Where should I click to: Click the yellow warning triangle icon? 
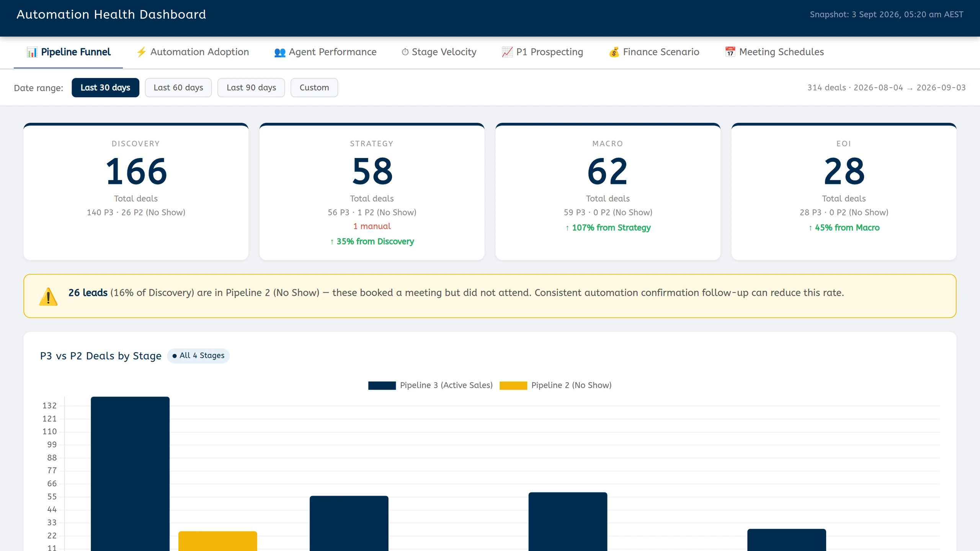(48, 297)
